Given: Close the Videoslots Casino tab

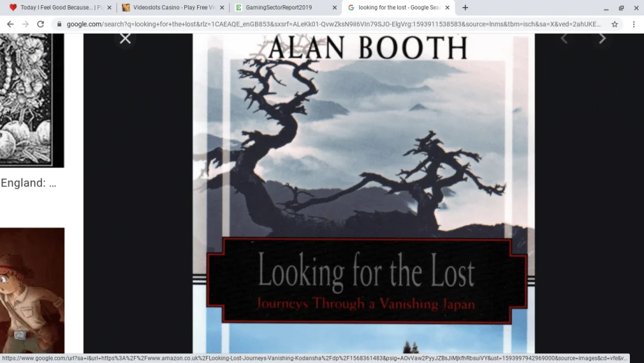Looking at the screenshot, I should click(222, 7).
